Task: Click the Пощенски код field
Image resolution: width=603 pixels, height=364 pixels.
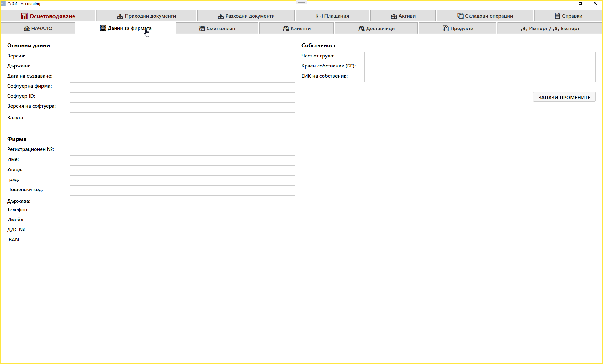Action: point(182,191)
